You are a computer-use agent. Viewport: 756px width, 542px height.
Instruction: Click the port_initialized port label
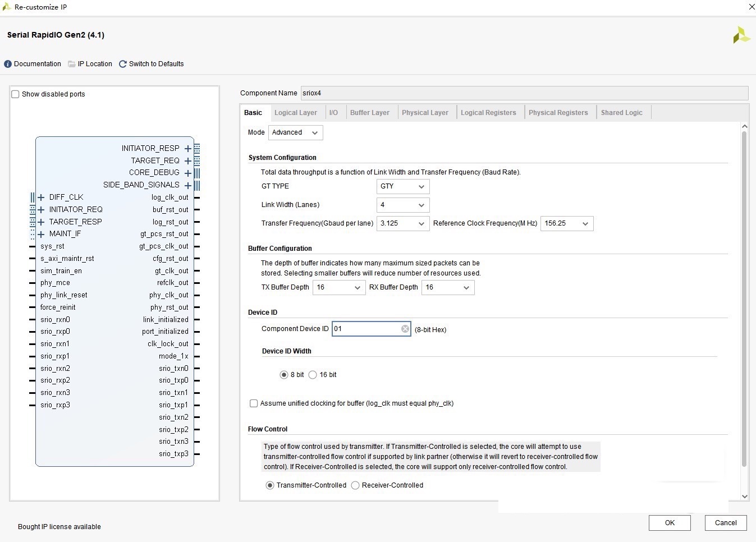click(165, 332)
